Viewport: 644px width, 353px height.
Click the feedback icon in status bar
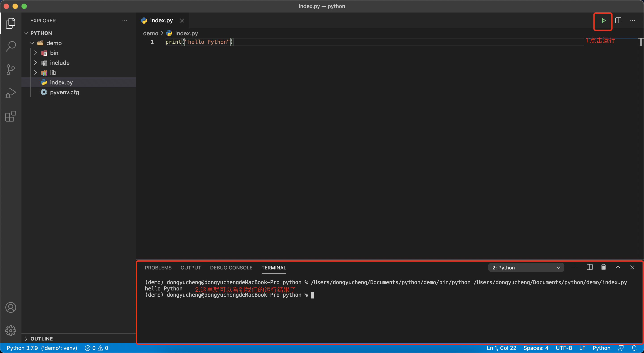click(x=621, y=348)
